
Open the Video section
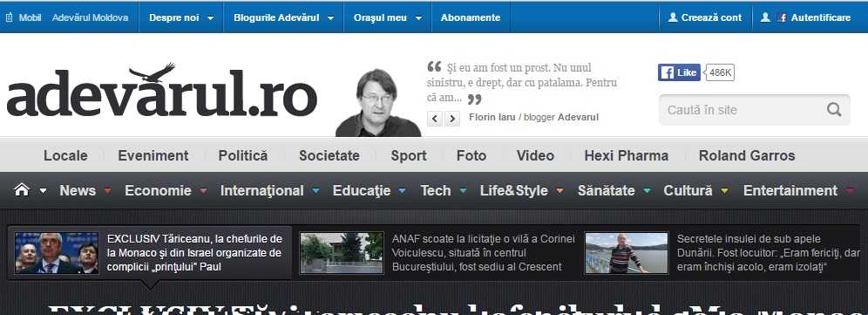point(535,156)
